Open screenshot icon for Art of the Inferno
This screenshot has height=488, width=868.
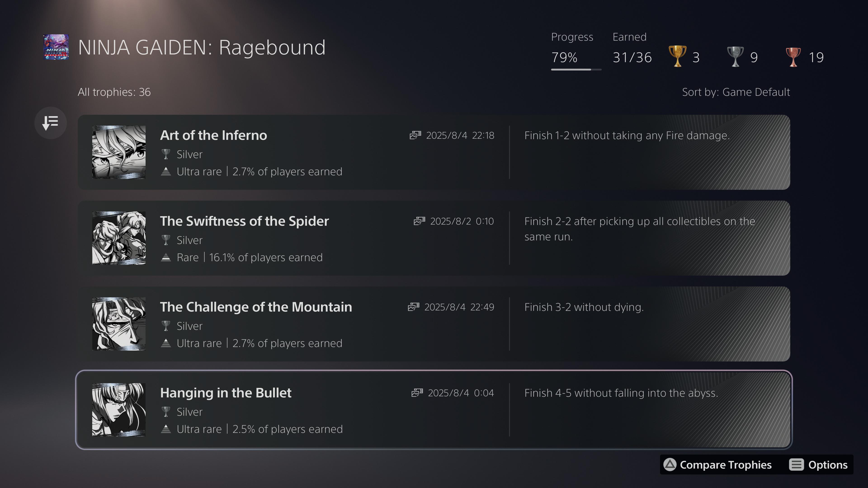coord(415,135)
